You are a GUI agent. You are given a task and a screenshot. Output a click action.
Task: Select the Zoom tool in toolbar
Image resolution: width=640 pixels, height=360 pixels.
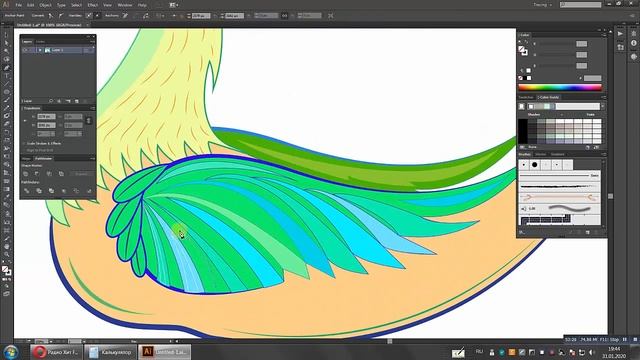point(6,255)
